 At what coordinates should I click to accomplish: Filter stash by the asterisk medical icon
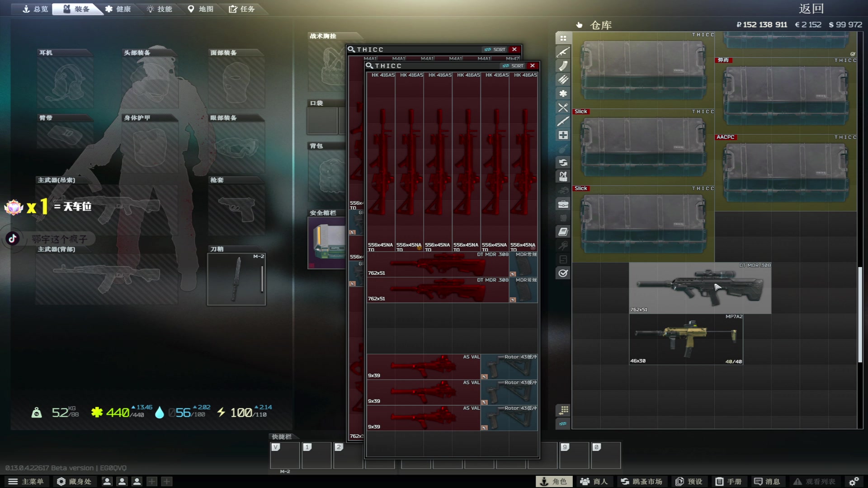click(x=563, y=94)
